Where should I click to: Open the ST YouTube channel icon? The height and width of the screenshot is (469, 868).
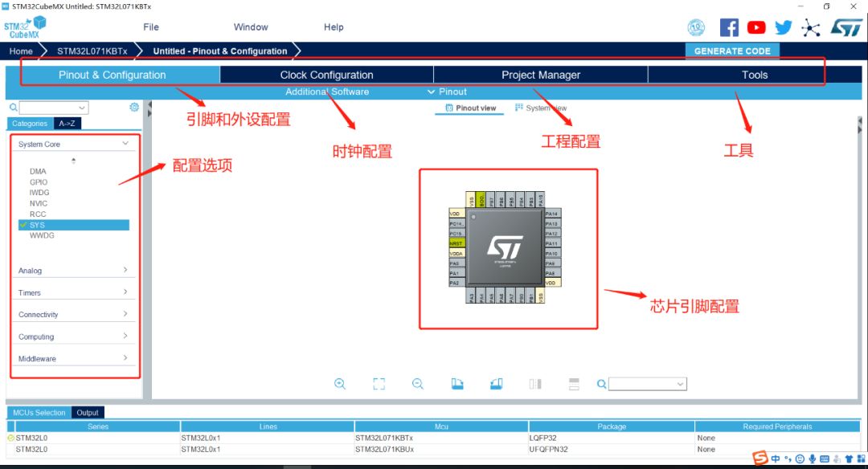756,27
